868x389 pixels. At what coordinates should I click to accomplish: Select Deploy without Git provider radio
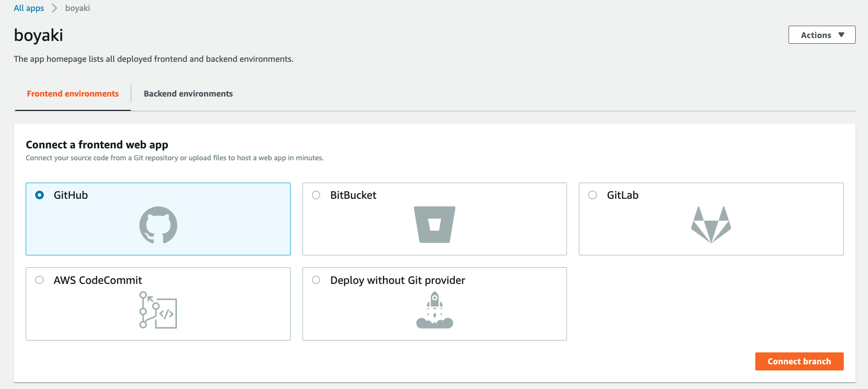316,280
